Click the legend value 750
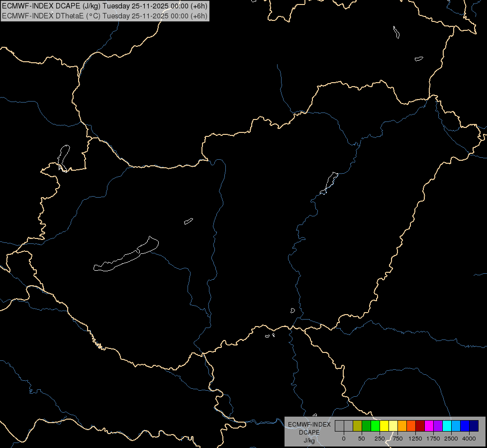 [x=397, y=439]
